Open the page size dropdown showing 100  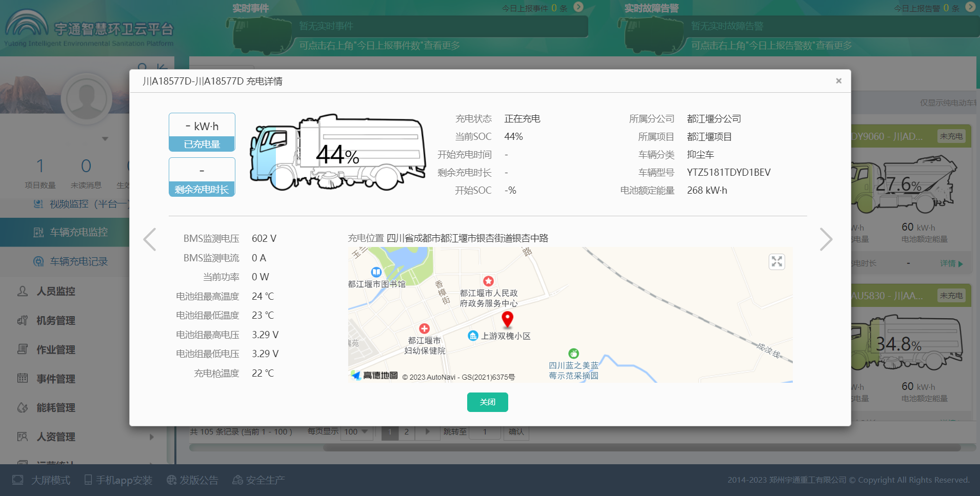(356, 431)
